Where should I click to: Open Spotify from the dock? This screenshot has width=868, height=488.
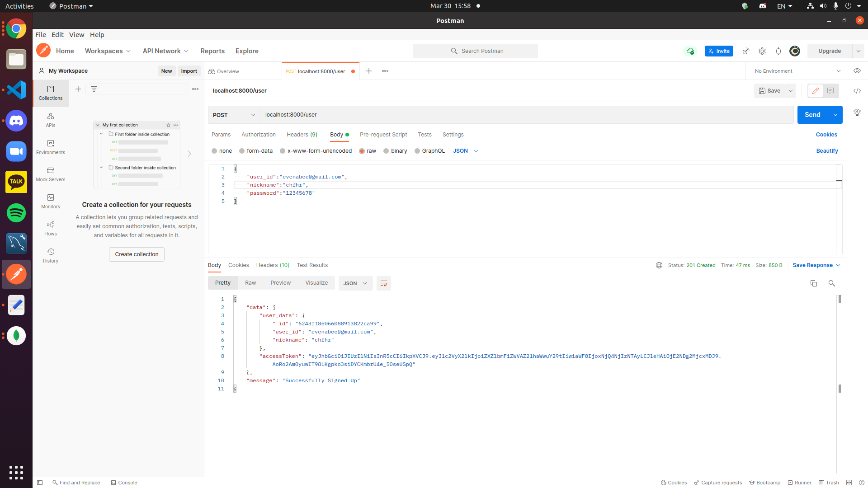coord(16,213)
